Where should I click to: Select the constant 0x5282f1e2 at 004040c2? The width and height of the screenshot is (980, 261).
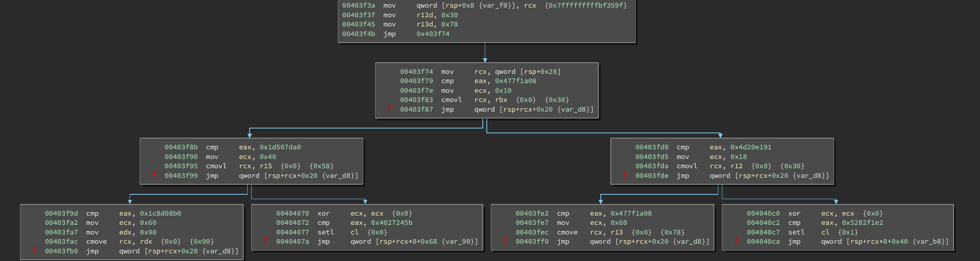[862, 223]
